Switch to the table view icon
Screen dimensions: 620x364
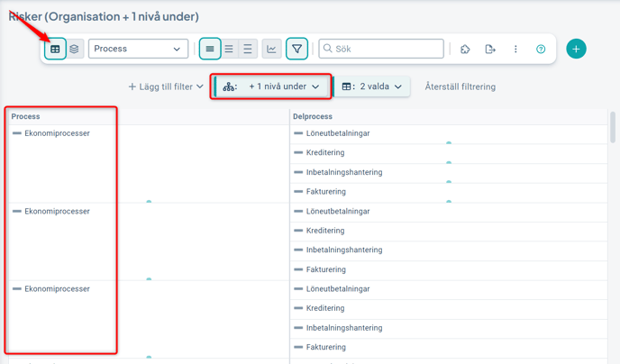tap(55, 49)
